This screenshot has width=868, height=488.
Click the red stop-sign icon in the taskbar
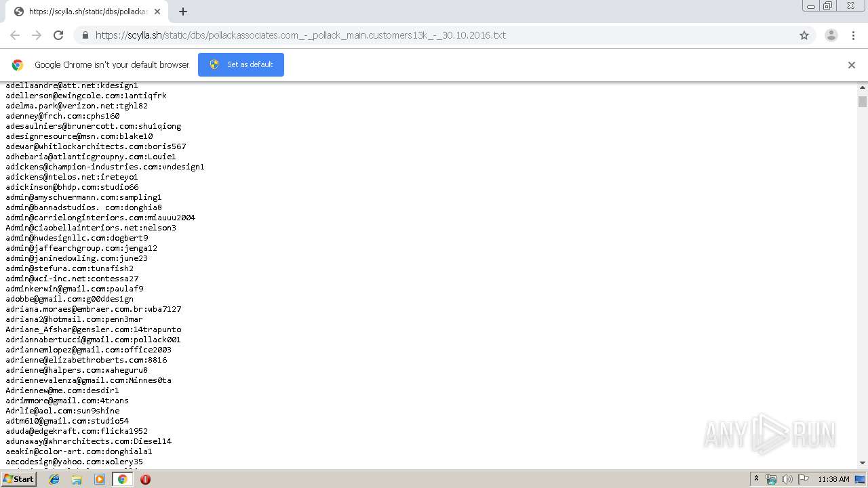click(x=145, y=479)
